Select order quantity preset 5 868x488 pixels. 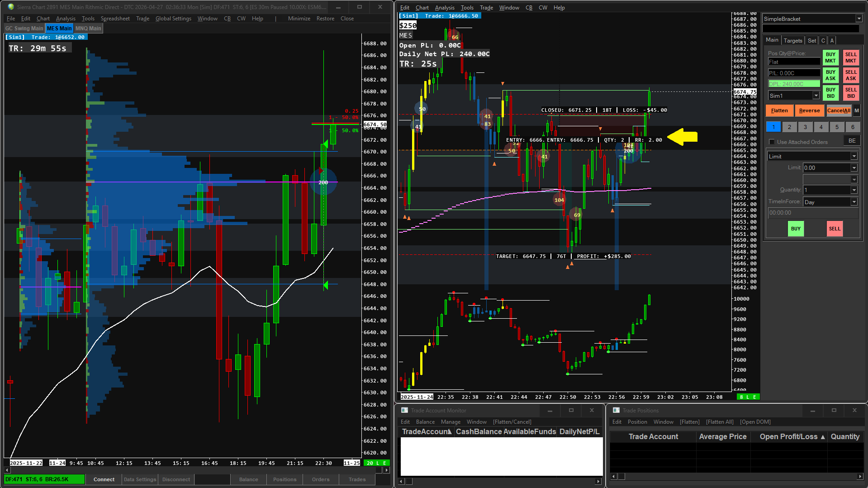tap(837, 127)
